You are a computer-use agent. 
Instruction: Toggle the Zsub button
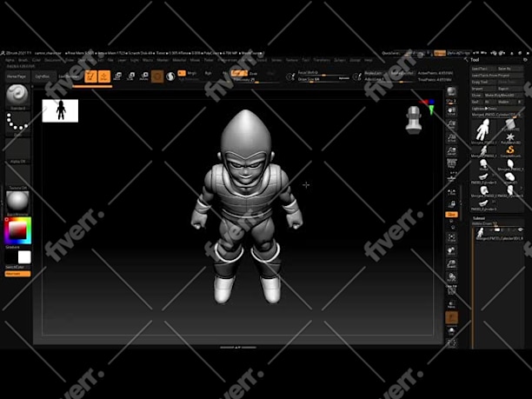(x=254, y=73)
